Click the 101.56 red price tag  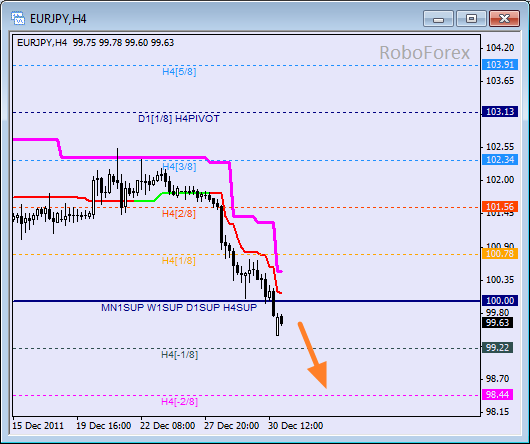point(500,206)
